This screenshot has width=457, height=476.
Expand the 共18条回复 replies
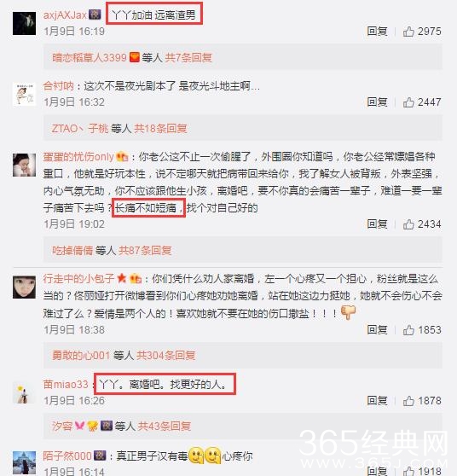point(160,129)
